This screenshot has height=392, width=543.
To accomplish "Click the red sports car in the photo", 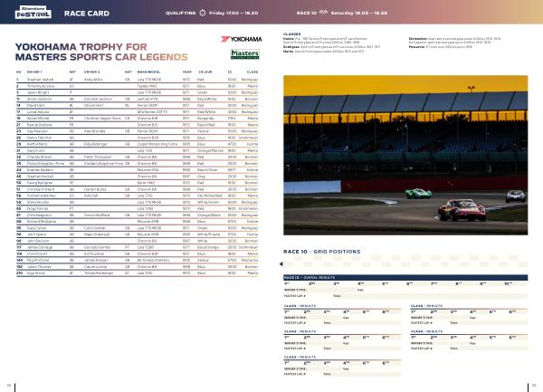I will [x=462, y=210].
